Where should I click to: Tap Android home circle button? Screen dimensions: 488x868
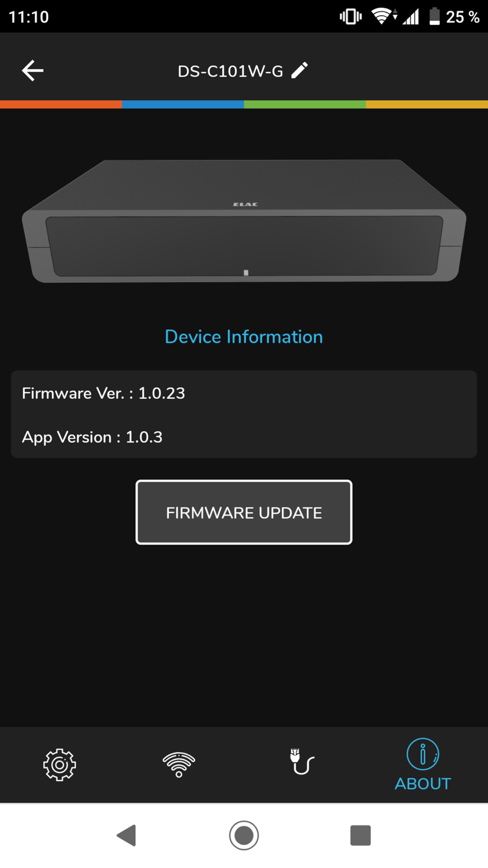coord(244,835)
